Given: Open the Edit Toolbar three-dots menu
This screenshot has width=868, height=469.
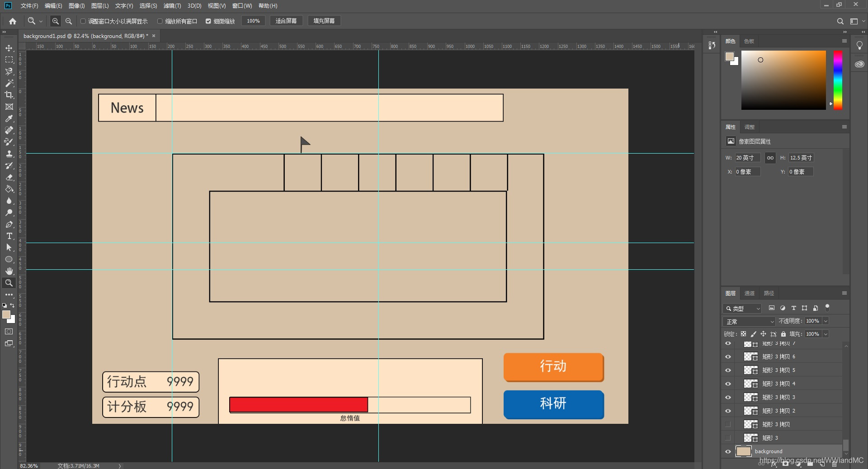Looking at the screenshot, I should click(9, 295).
